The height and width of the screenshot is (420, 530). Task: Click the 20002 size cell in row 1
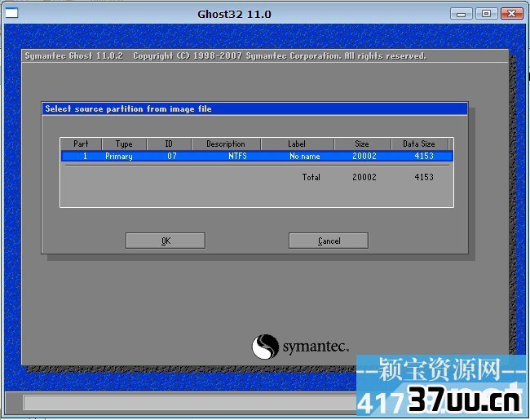(364, 156)
